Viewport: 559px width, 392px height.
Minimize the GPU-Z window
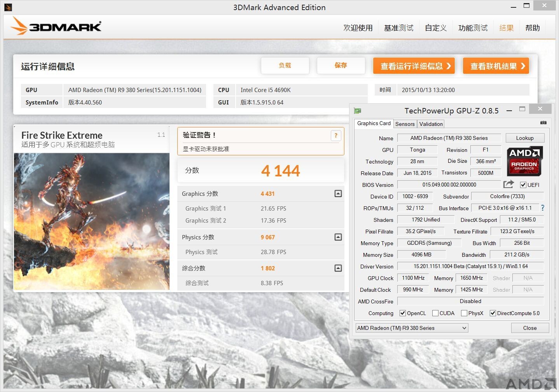[x=509, y=111]
